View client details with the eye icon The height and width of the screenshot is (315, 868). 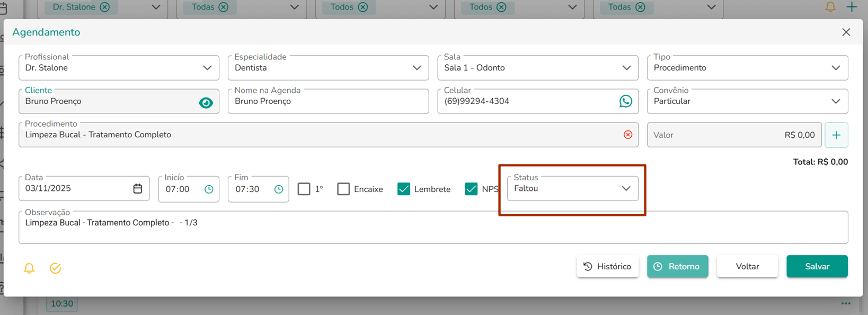click(206, 102)
